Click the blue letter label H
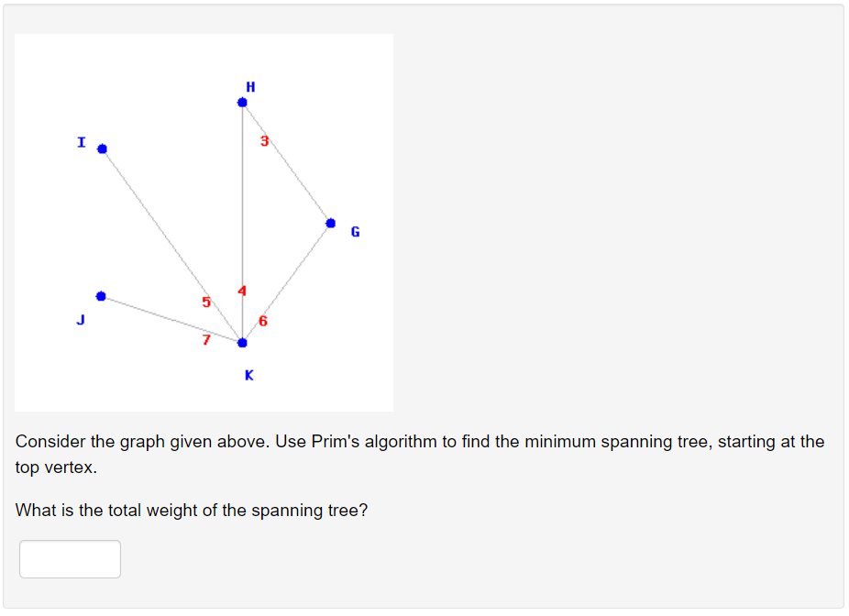849x616 pixels. [249, 85]
